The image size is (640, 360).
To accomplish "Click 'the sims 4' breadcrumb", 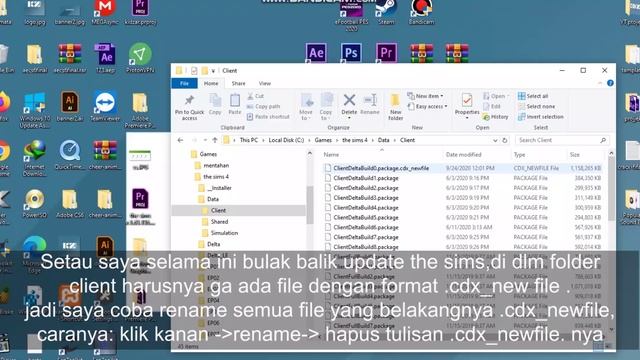I will coord(355,140).
